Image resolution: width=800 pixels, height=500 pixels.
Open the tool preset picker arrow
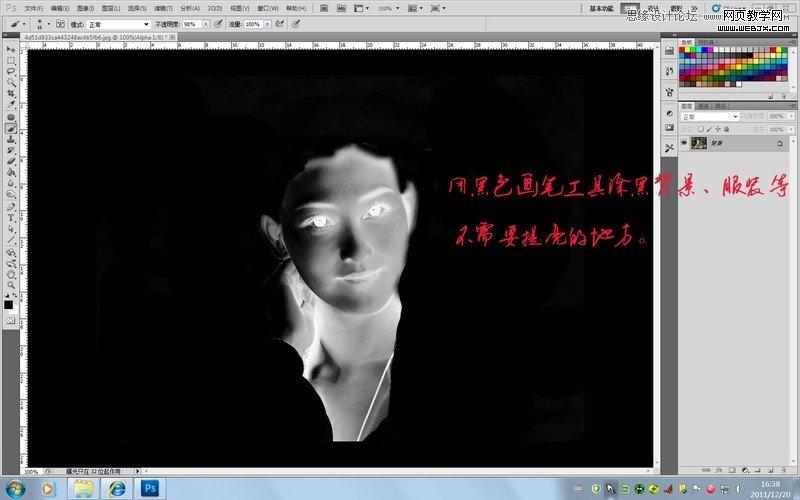(24, 24)
